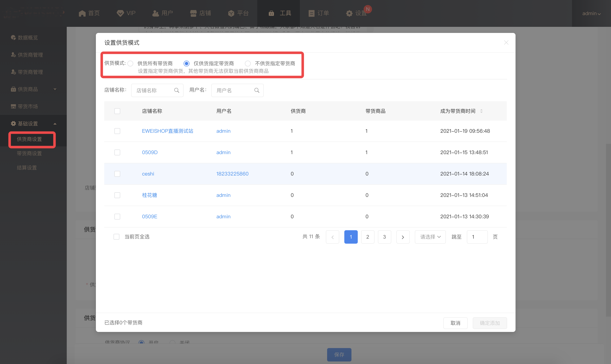Click the username search magnifier icon

(x=257, y=91)
